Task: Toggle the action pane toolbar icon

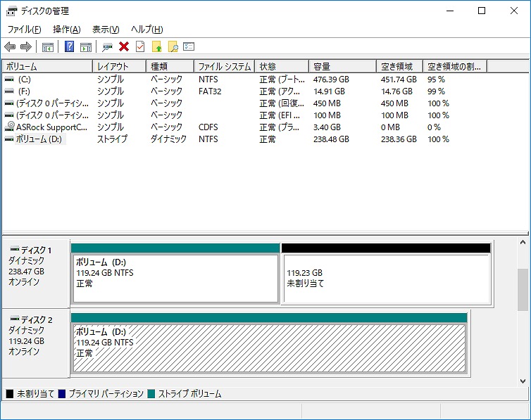Action: pos(86,47)
